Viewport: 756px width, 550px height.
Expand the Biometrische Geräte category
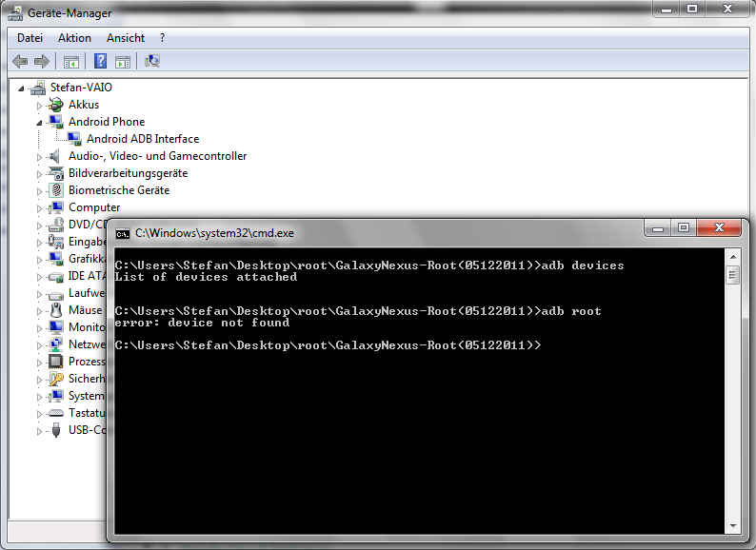(40, 191)
